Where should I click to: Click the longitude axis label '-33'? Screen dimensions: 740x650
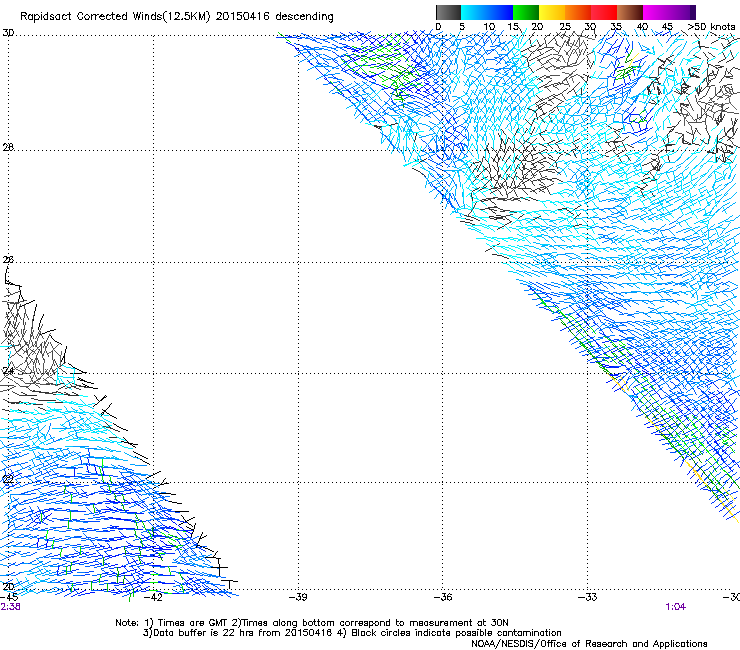coord(588,597)
